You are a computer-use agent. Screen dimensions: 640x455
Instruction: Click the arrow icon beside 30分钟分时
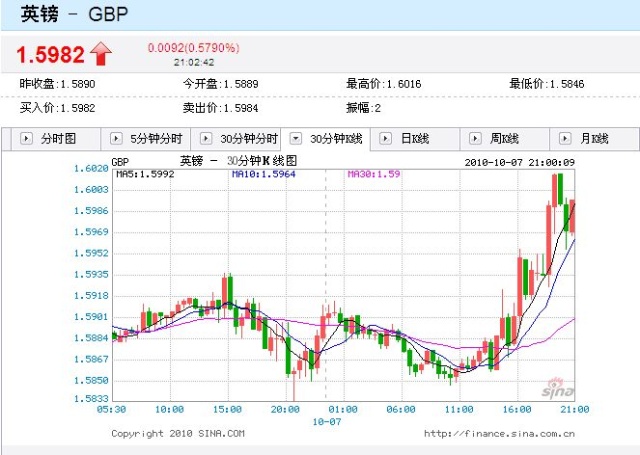click(206, 139)
